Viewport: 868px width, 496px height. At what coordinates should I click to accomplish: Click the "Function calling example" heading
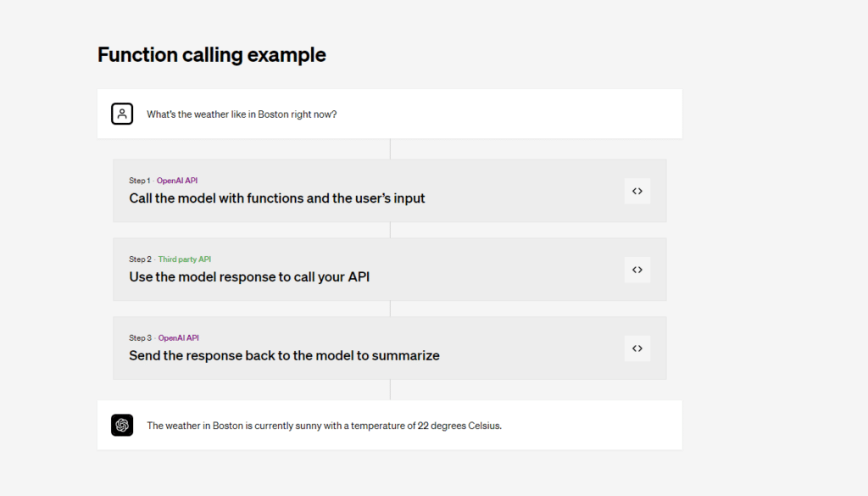(x=212, y=55)
